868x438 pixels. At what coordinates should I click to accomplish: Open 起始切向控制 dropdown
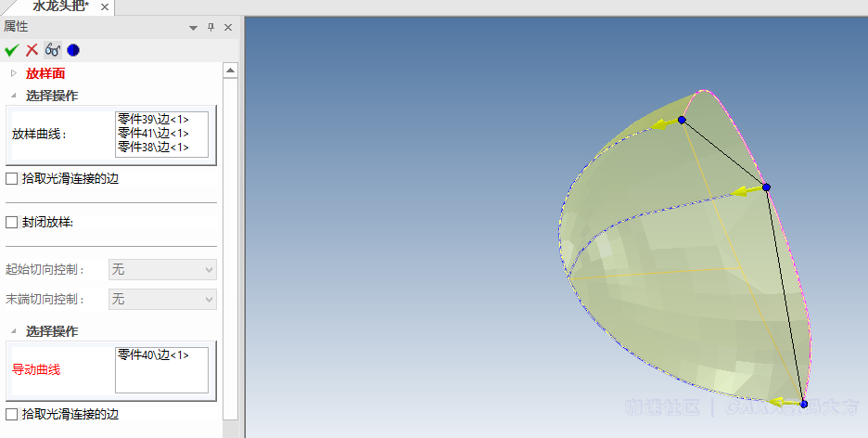pyautogui.click(x=162, y=270)
